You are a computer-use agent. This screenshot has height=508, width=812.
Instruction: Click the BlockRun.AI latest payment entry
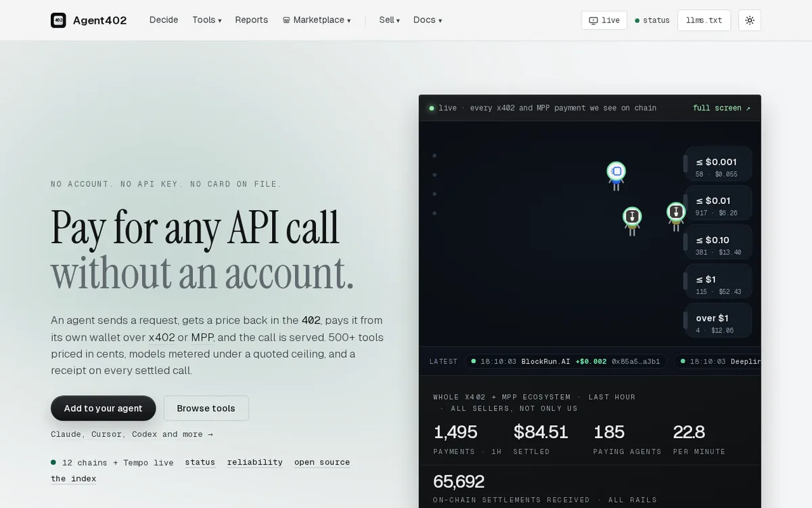coord(566,362)
